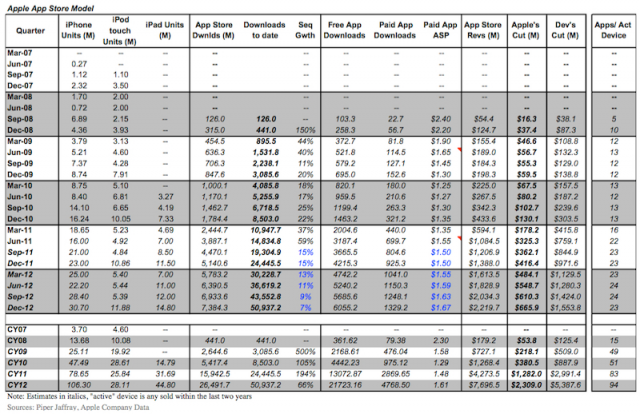This screenshot has width=640, height=414.
Task: Click the 'Paid App Downloads' header
Action: (395, 30)
